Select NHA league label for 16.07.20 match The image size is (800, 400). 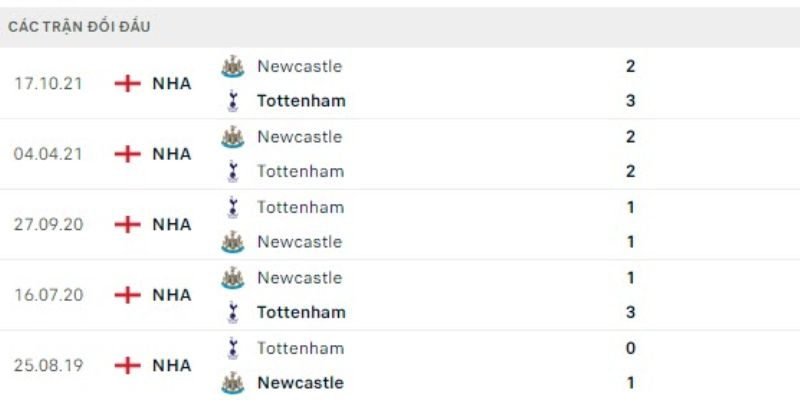click(x=171, y=295)
